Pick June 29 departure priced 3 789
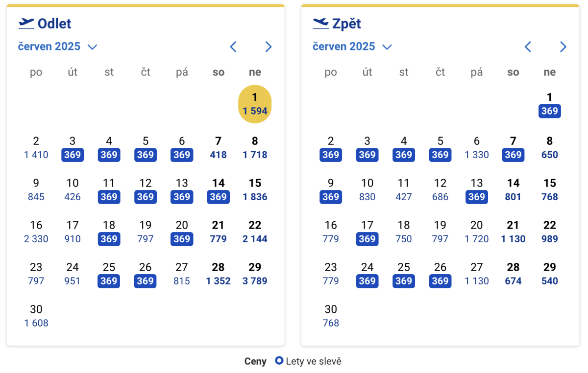This screenshot has width=588, height=373. coord(255,274)
